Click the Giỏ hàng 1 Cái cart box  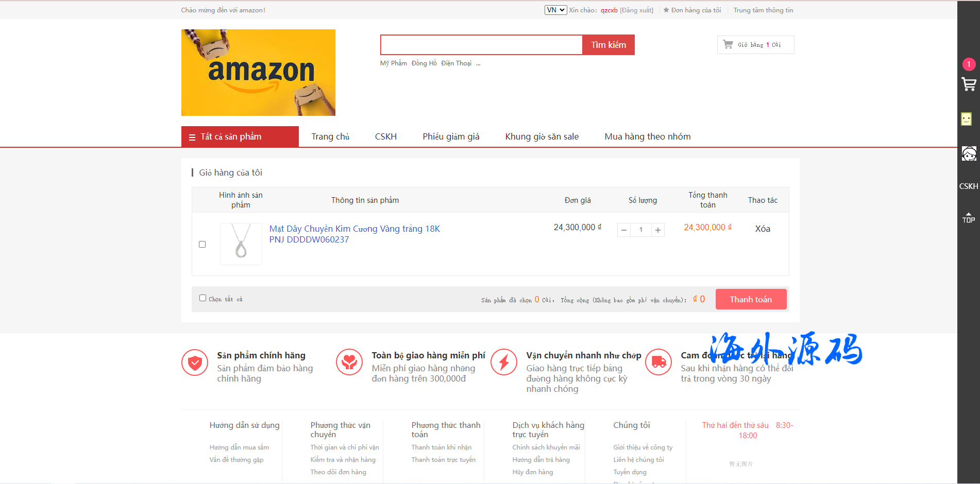click(x=755, y=45)
